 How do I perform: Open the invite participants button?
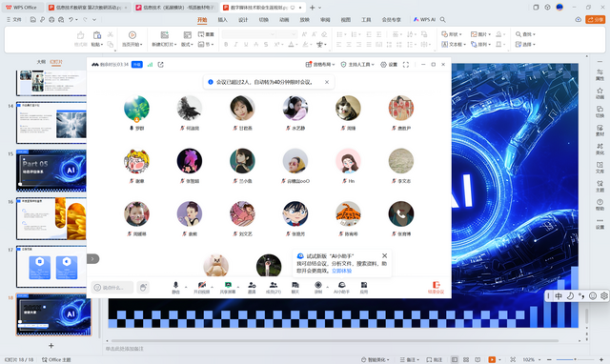pos(252,287)
